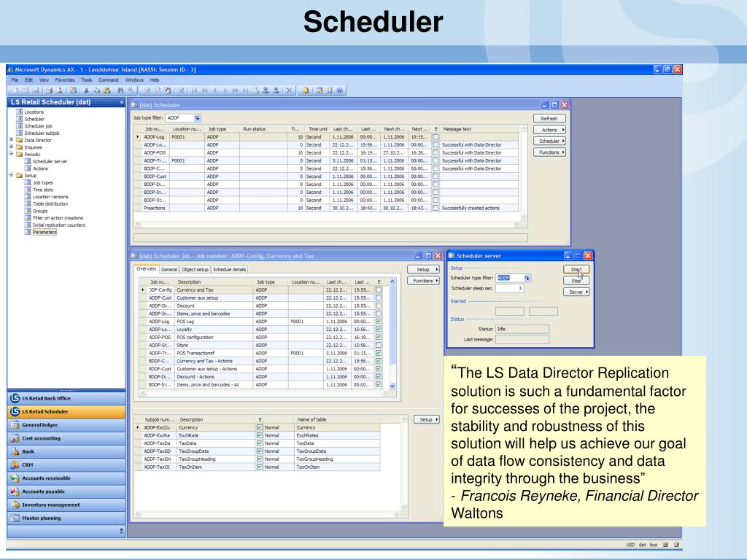Click the alert bell toolbar icon
The image size is (747, 560).
tap(306, 90)
